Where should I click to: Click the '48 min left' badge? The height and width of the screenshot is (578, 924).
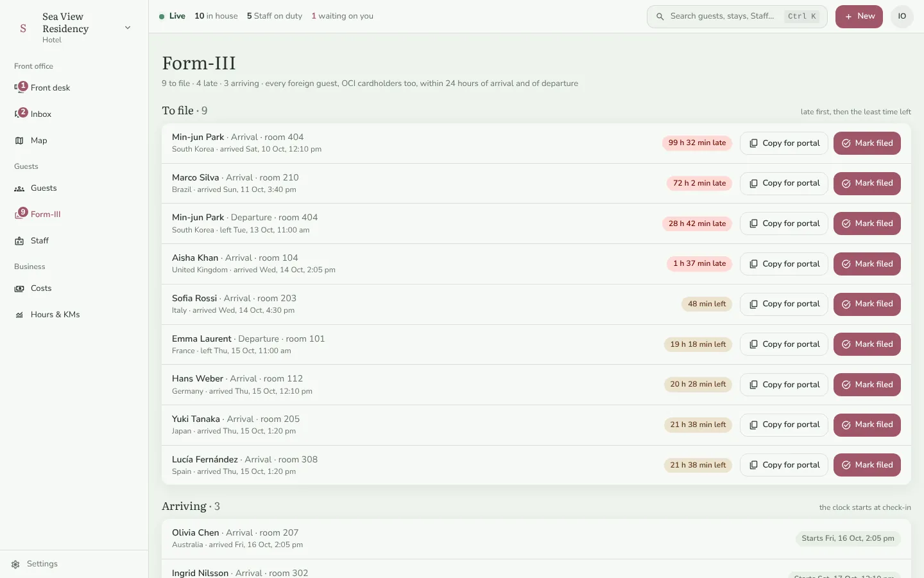(707, 304)
